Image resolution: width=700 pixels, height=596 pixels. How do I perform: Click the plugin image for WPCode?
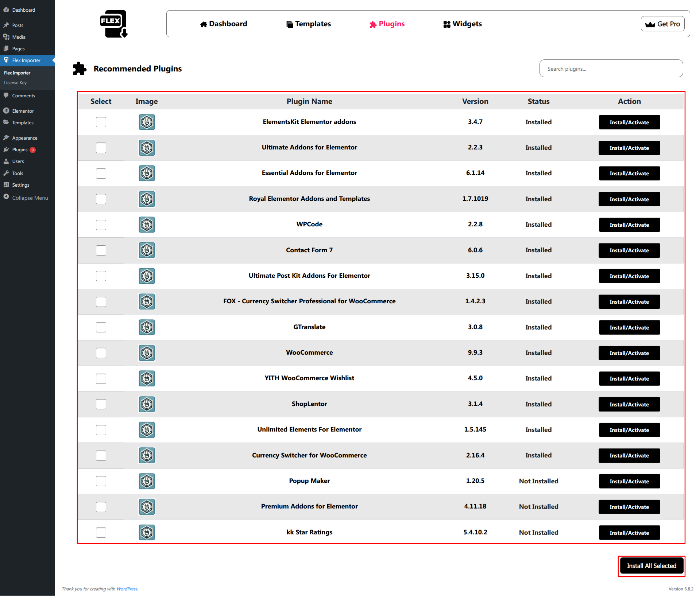click(147, 225)
